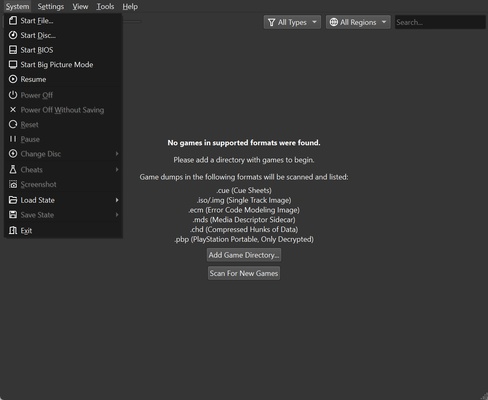The image size is (488, 400).
Task: Click the Load State folder icon
Action: click(x=13, y=200)
